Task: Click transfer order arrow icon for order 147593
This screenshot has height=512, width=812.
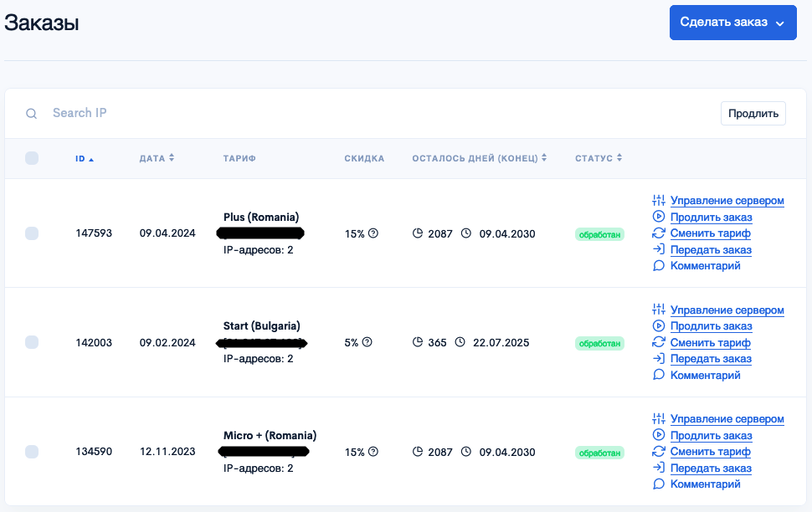Action: (658, 249)
